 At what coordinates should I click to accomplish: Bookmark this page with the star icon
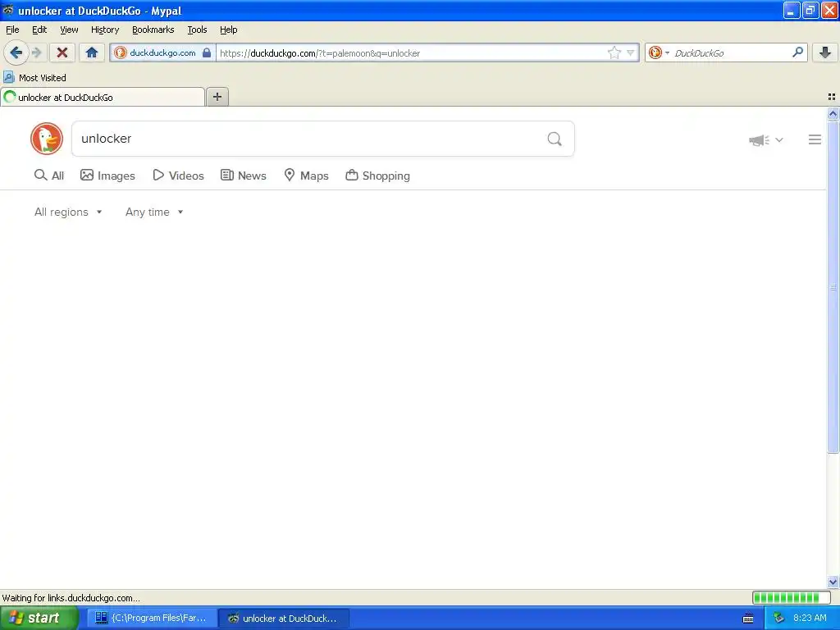tap(614, 52)
